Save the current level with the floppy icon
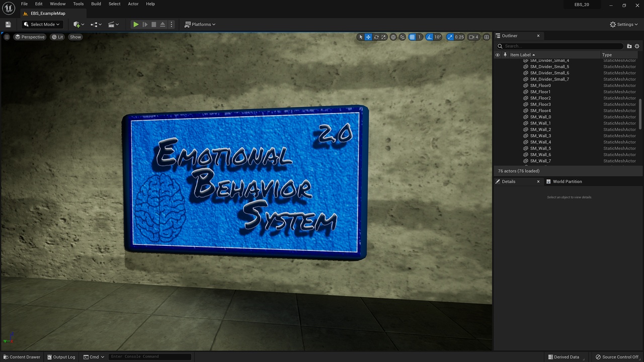The height and width of the screenshot is (362, 644). click(8, 24)
